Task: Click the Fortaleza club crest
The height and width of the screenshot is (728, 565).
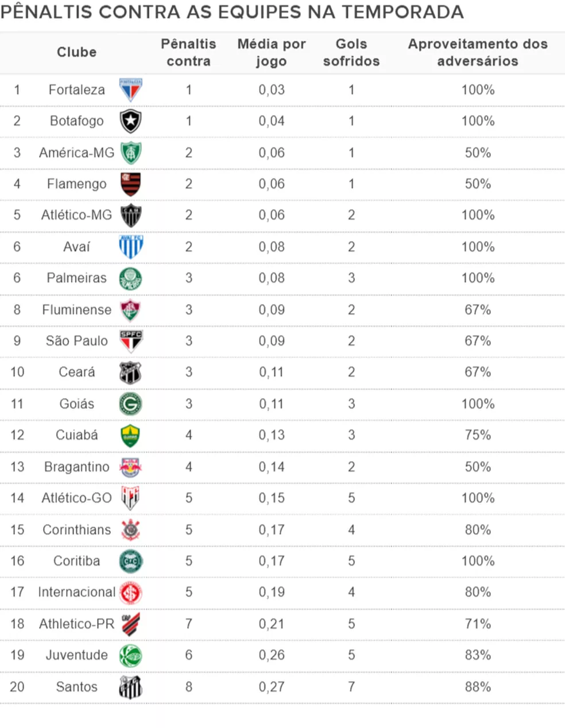Action: click(131, 90)
